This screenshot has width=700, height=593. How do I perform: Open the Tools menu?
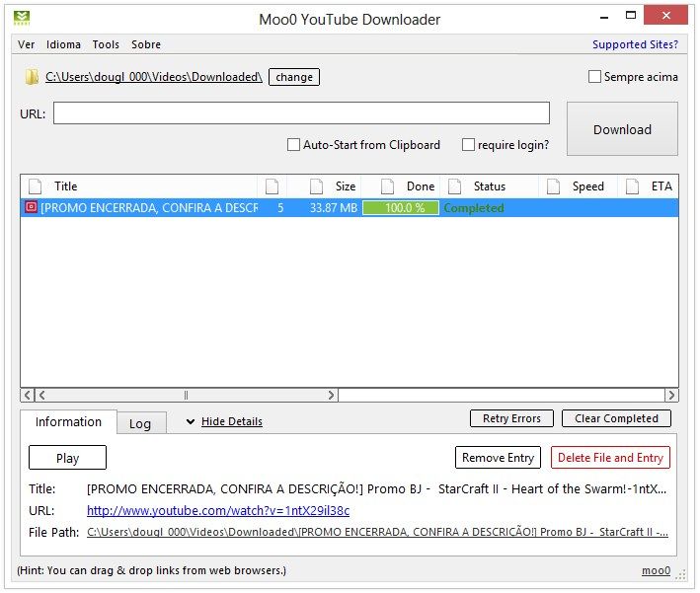tap(106, 44)
